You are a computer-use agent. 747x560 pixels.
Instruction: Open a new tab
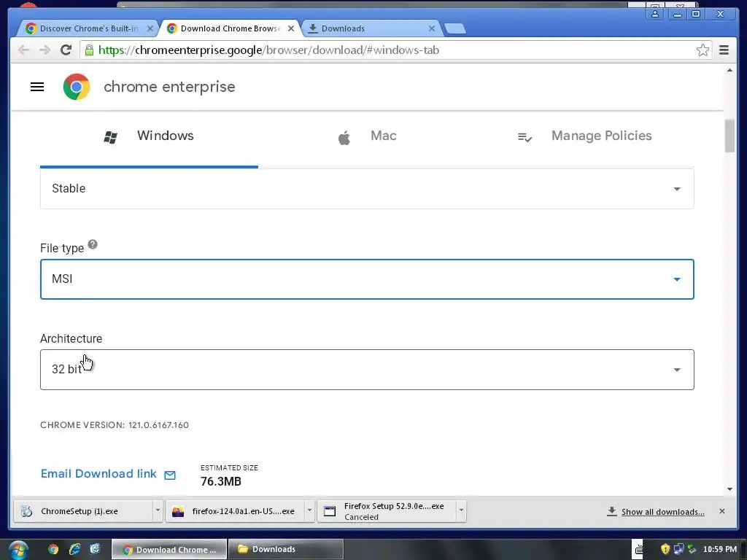point(455,28)
